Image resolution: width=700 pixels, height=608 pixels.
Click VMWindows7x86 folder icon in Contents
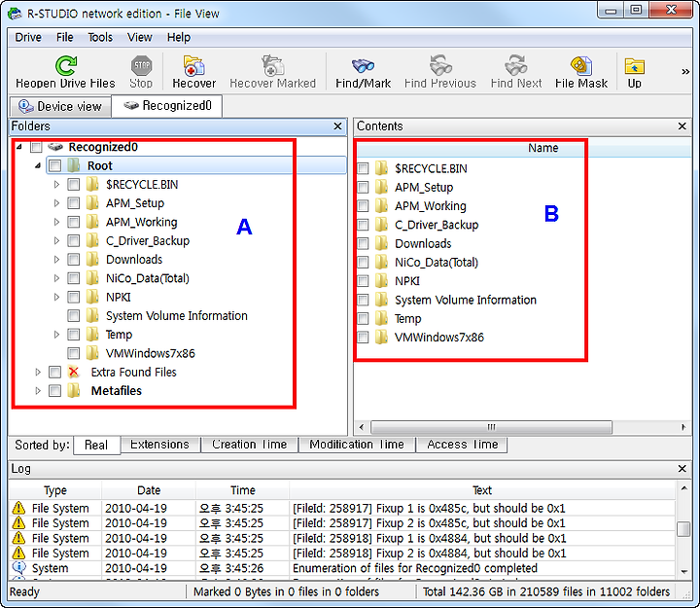tap(382, 338)
